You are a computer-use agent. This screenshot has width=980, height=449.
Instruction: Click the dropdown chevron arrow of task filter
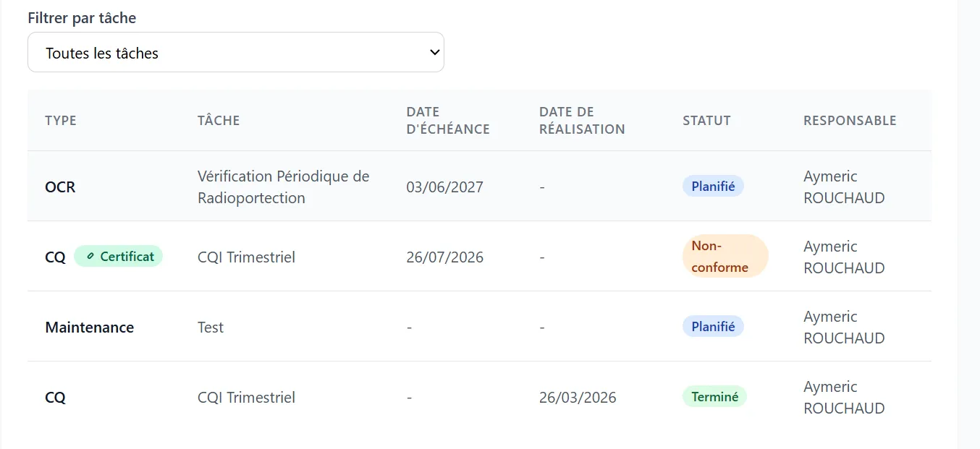(x=434, y=52)
